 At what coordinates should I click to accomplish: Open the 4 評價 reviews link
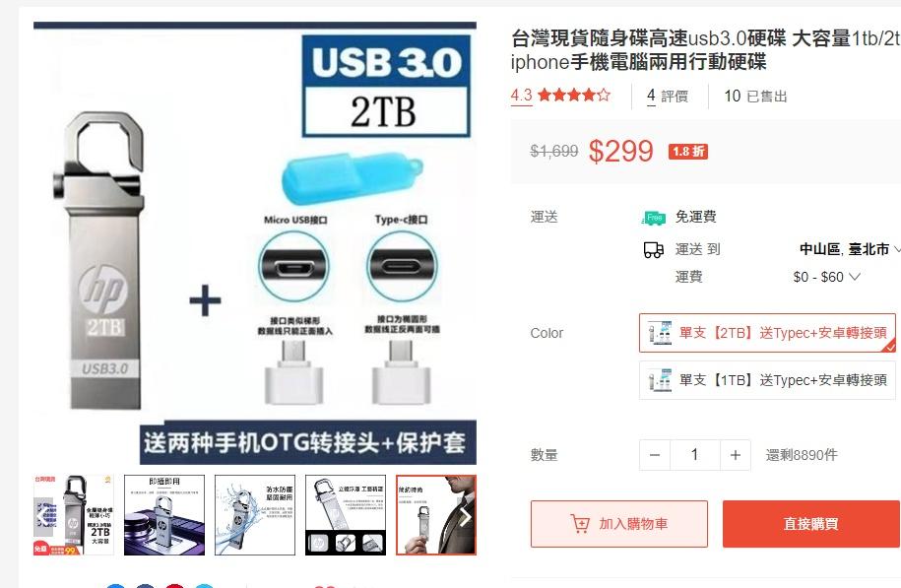point(667,96)
